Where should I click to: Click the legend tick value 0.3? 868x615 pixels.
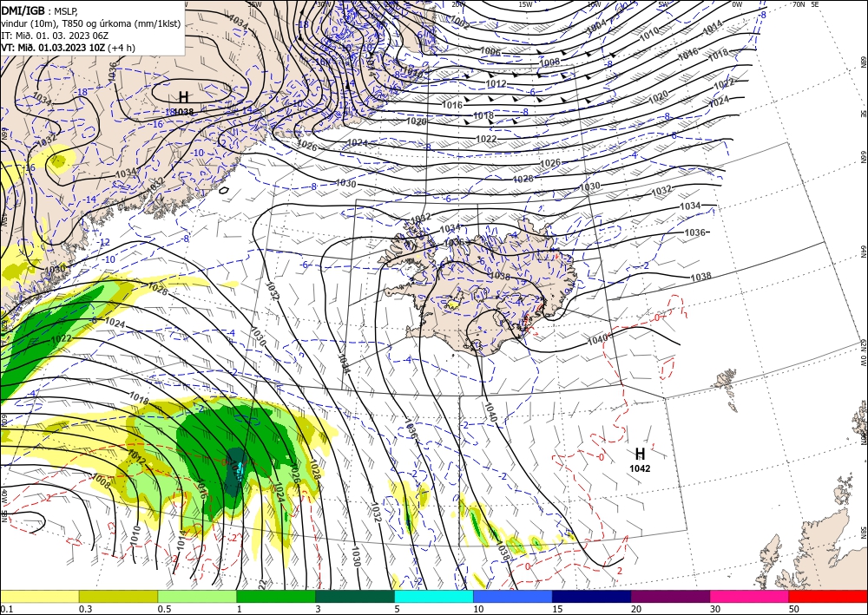(85, 609)
